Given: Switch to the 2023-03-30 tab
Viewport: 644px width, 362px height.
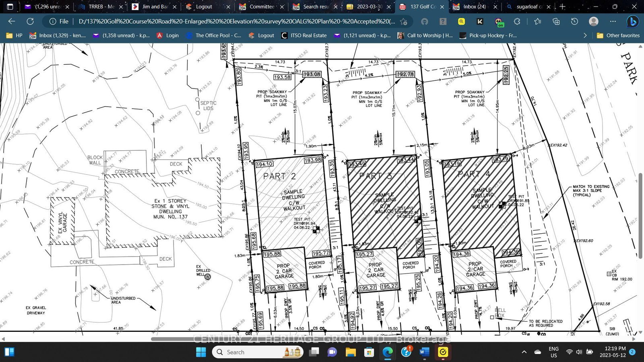Looking at the screenshot, I should 368,6.
